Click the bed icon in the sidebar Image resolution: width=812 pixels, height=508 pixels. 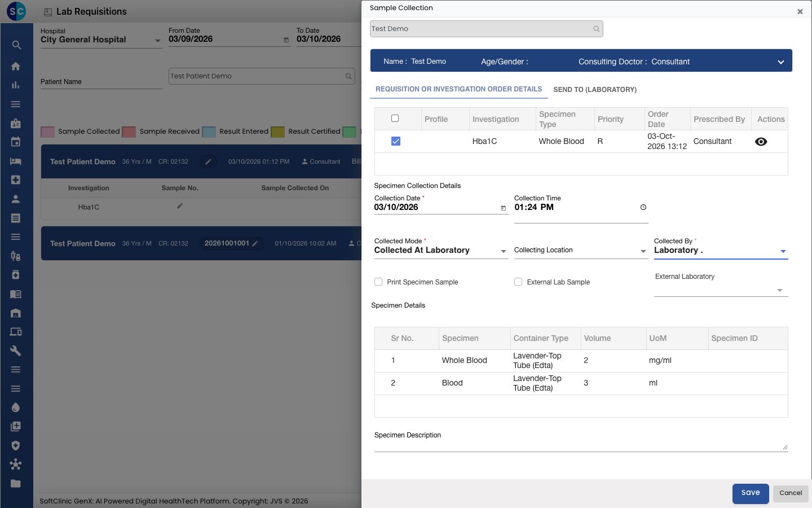(16, 161)
